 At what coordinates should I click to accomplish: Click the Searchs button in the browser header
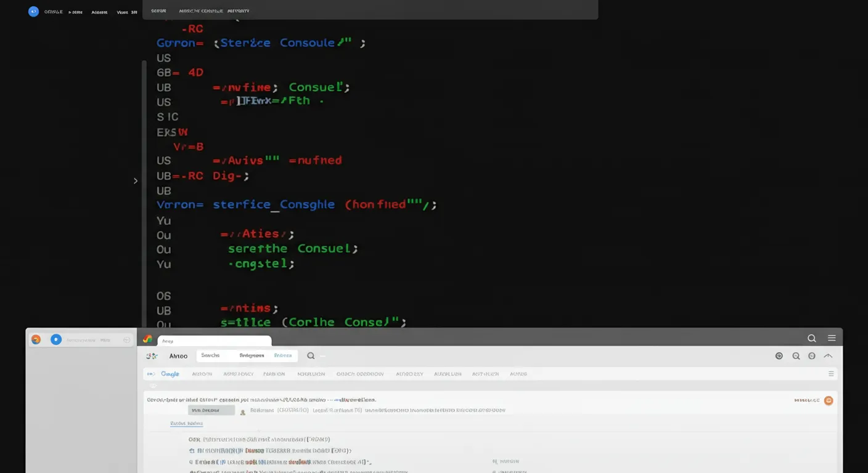click(x=211, y=355)
